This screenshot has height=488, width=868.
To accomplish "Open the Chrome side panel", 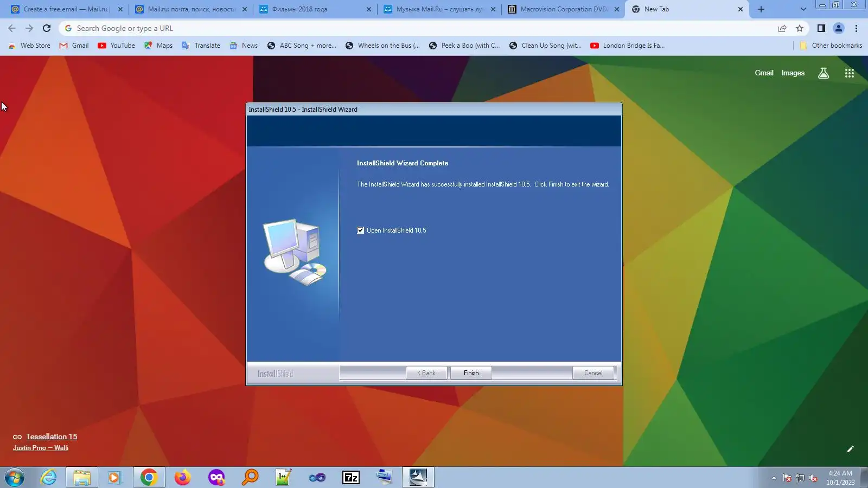I will tap(821, 28).
